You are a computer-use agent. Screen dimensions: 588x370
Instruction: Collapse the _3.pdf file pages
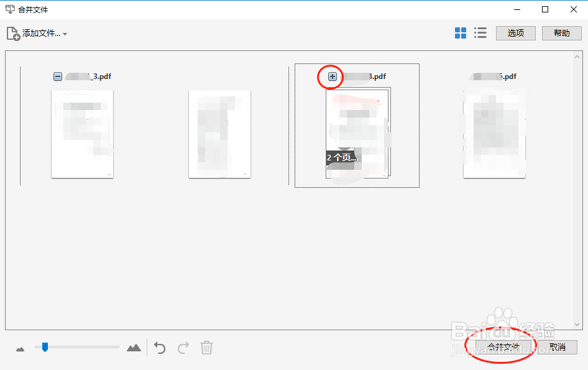click(58, 76)
